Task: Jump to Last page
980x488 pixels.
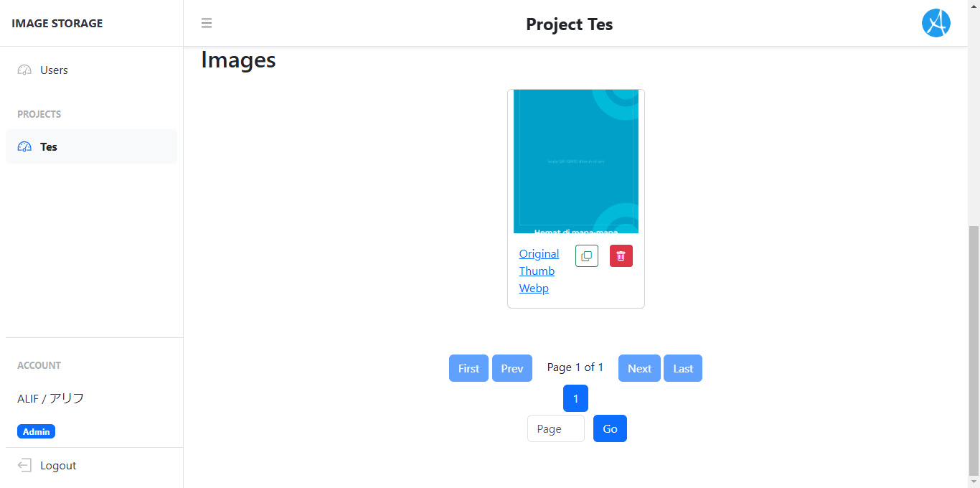Action: pyautogui.click(x=683, y=369)
